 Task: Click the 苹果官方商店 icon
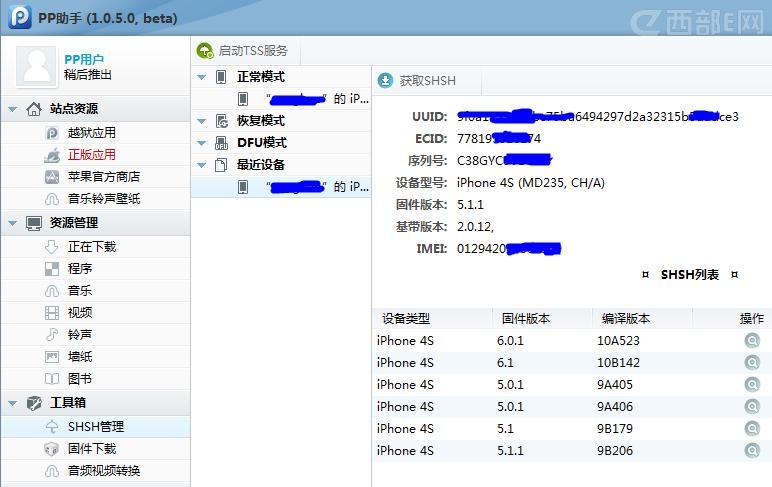52,177
